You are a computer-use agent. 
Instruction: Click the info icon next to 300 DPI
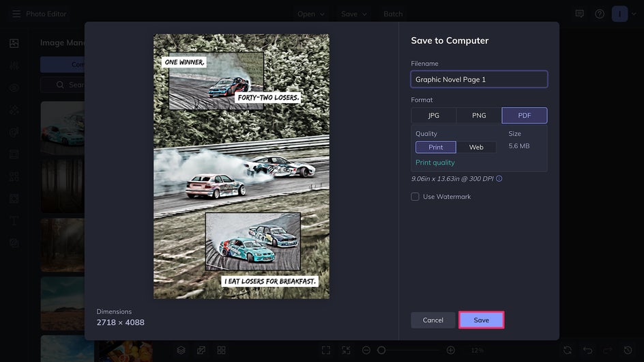[499, 178]
